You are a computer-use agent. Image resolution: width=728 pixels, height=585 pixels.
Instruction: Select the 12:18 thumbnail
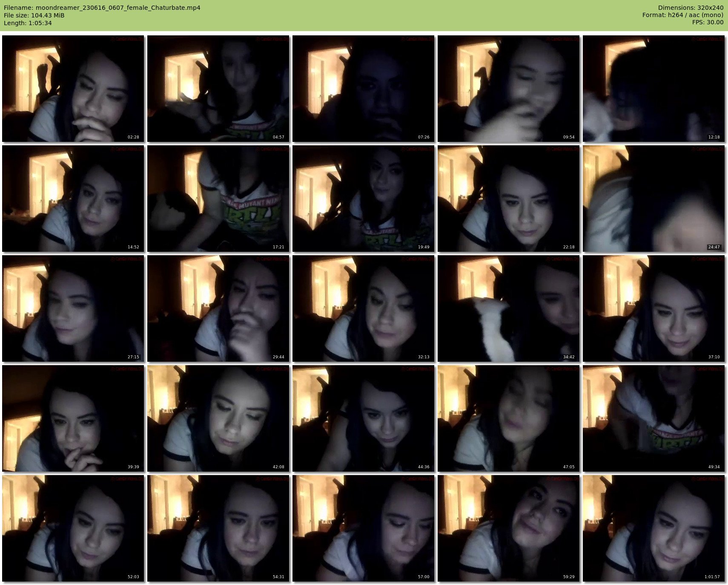tap(654, 89)
